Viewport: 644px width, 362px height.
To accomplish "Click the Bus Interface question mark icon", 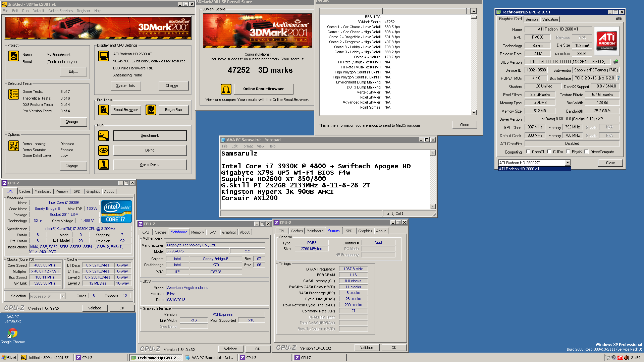I will 618,78.
